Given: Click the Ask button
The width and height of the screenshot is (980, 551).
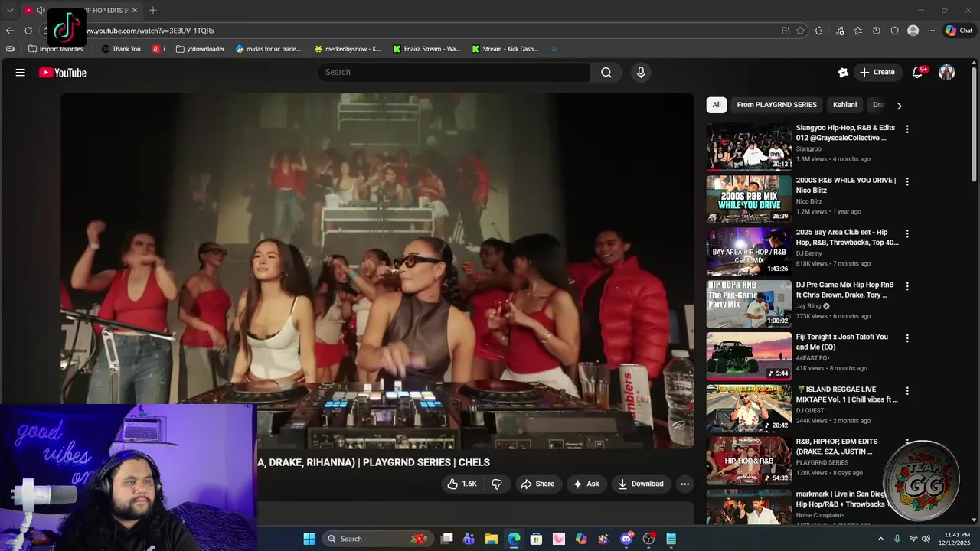Looking at the screenshot, I should pos(586,484).
